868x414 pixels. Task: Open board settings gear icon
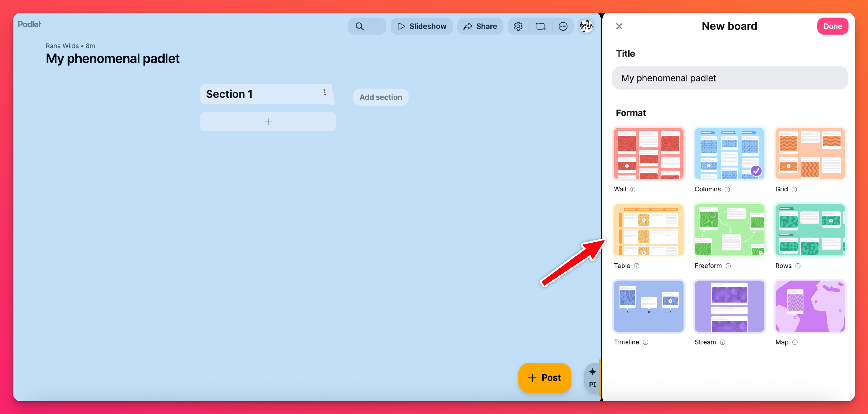pyautogui.click(x=518, y=26)
